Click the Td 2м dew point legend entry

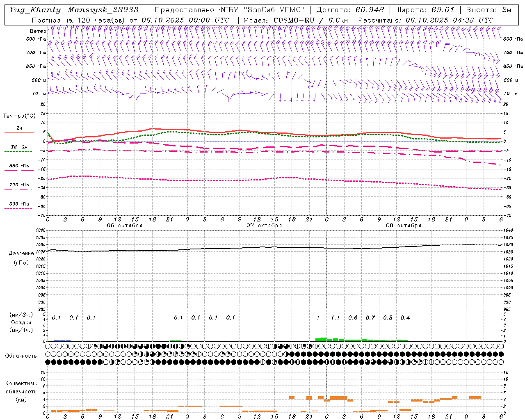(x=19, y=147)
